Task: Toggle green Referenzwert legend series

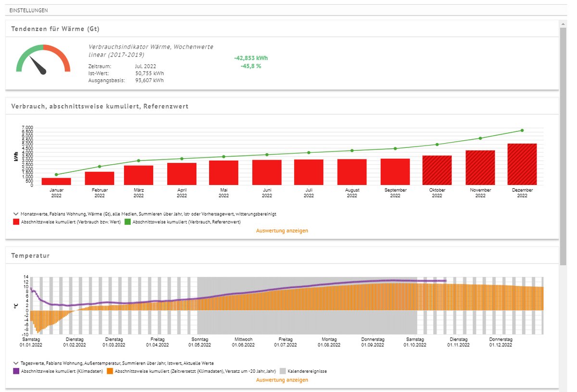Action: 127,222
